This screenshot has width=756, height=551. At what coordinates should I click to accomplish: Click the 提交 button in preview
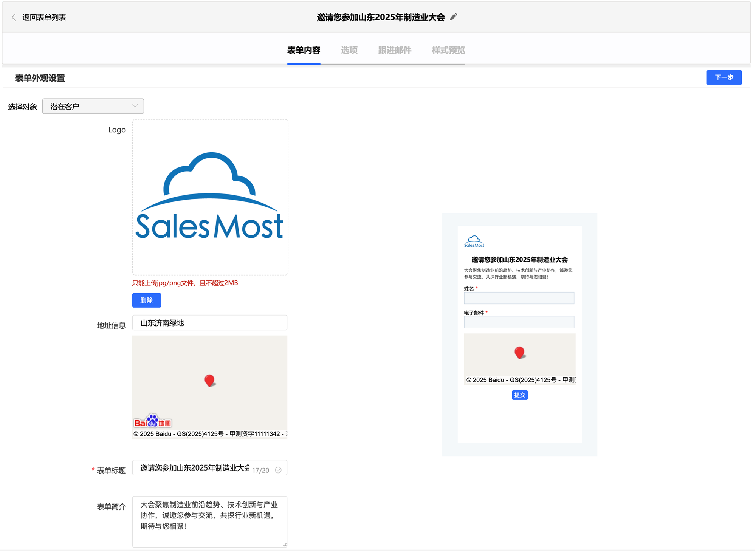[x=519, y=395]
